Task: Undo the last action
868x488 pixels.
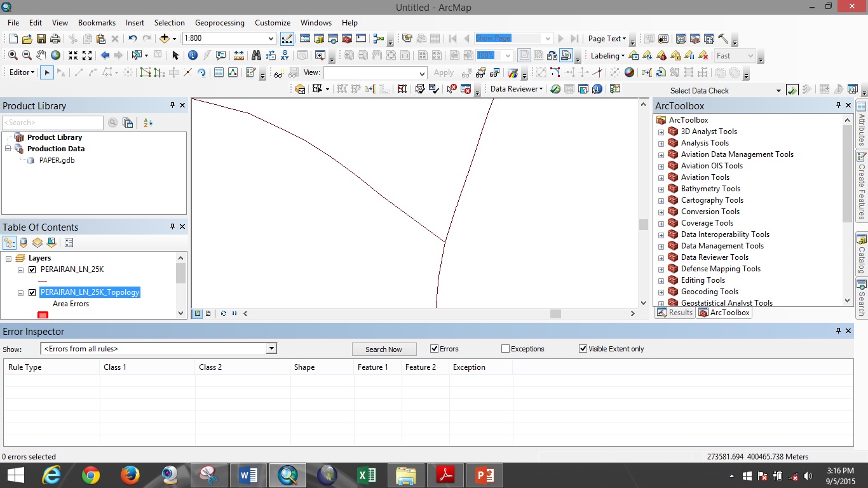Action: [133, 39]
